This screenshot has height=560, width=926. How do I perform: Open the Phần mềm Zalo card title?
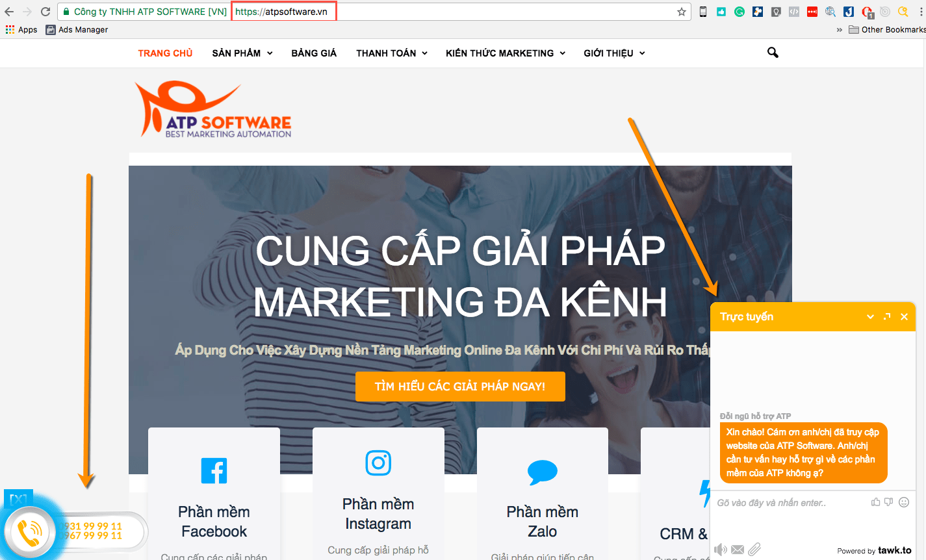(x=543, y=522)
